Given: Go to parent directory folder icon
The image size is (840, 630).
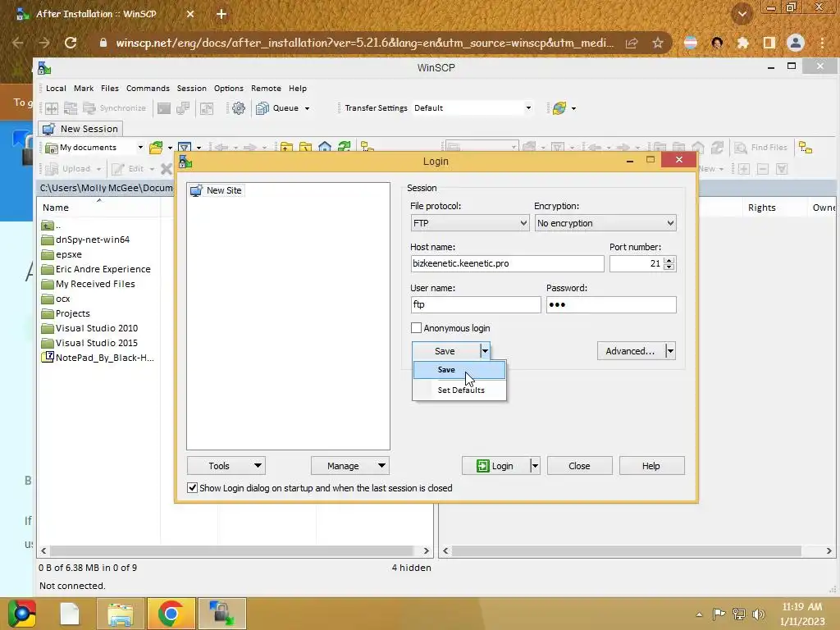Looking at the screenshot, I should click(x=286, y=148).
